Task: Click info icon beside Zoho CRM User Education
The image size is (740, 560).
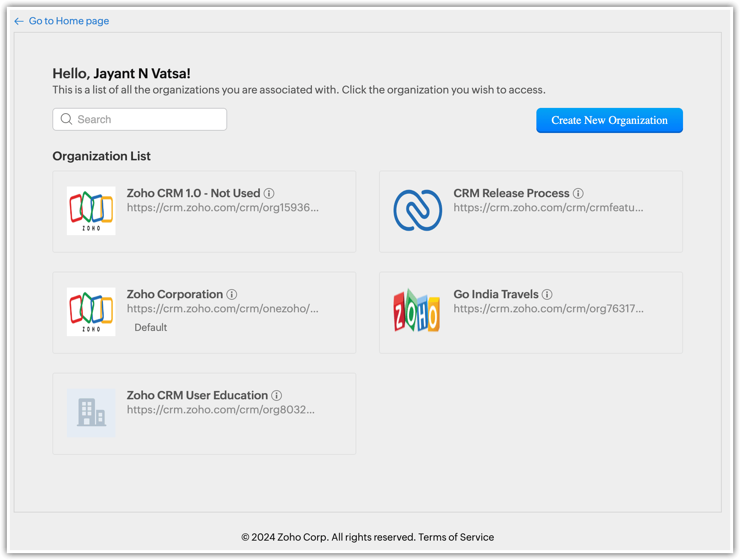Action: pyautogui.click(x=277, y=395)
